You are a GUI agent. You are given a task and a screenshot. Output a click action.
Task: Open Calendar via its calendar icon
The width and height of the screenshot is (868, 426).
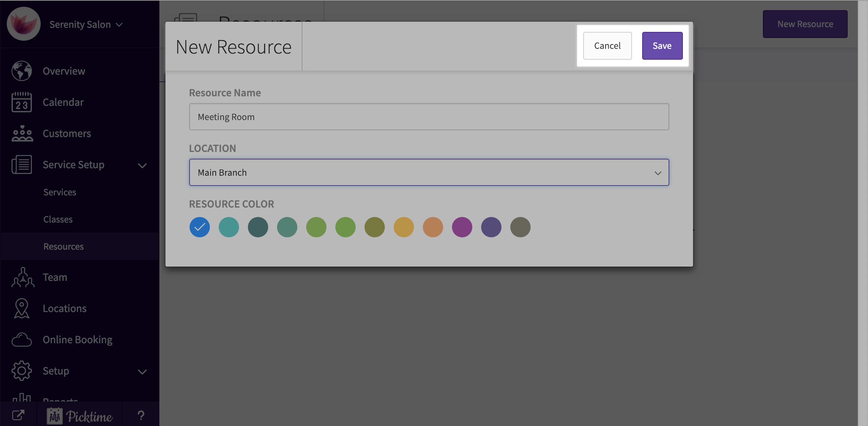click(x=22, y=102)
